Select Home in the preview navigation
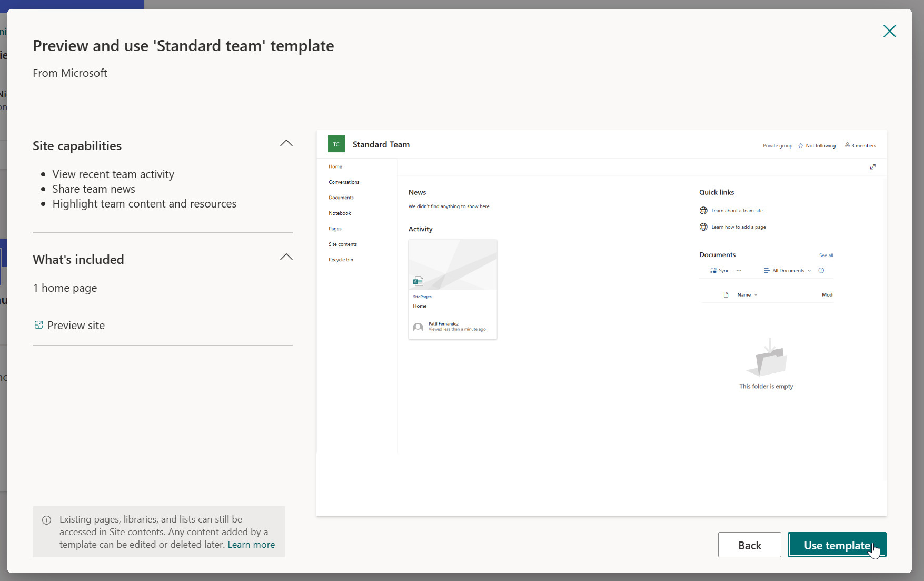This screenshot has width=924, height=581. pos(335,166)
